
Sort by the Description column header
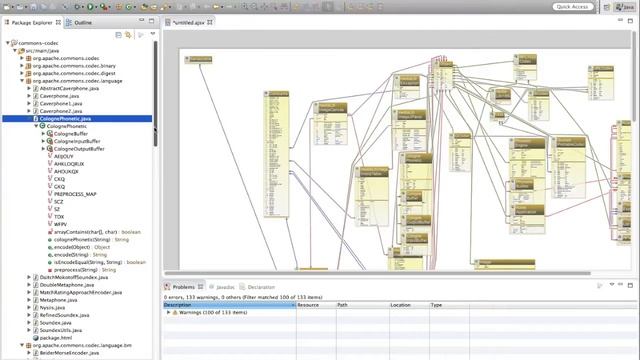click(229, 305)
